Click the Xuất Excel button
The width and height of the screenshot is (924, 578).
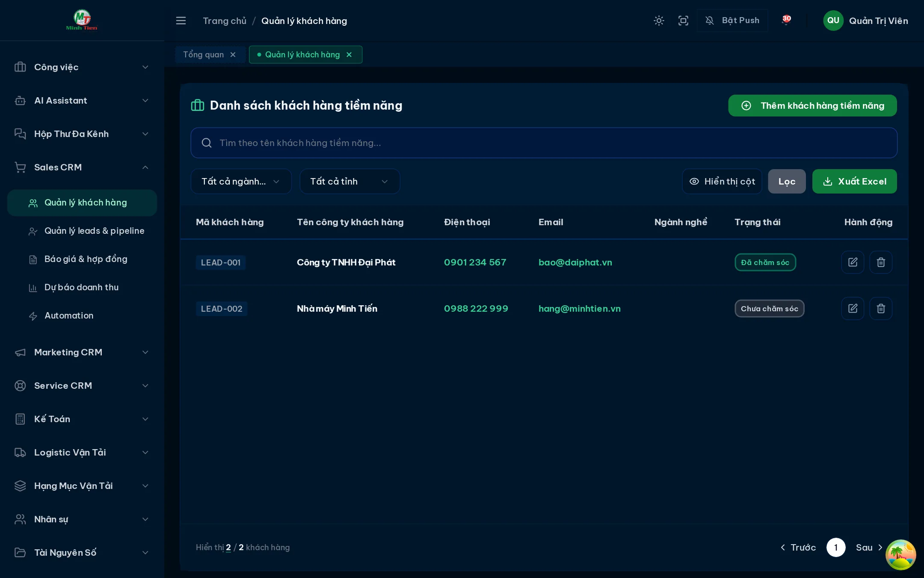[x=854, y=182]
